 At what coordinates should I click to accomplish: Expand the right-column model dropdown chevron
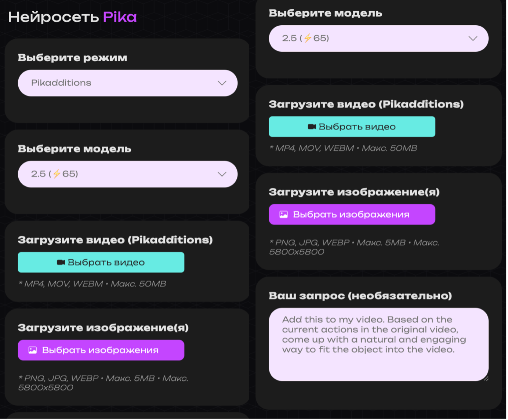point(473,39)
